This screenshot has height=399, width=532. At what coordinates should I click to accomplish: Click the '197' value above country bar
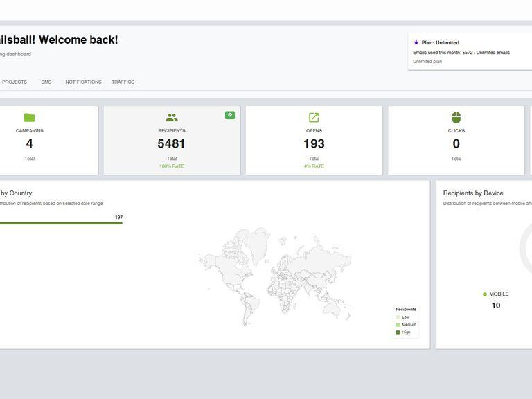click(118, 217)
